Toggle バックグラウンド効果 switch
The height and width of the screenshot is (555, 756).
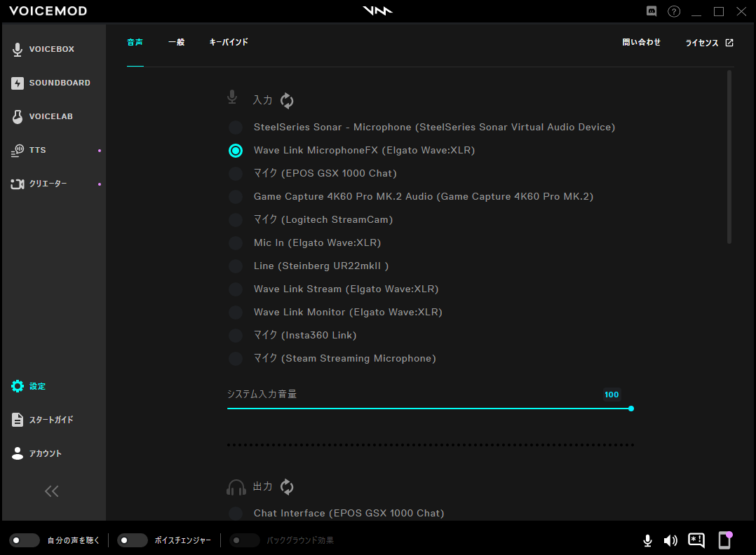(x=245, y=540)
